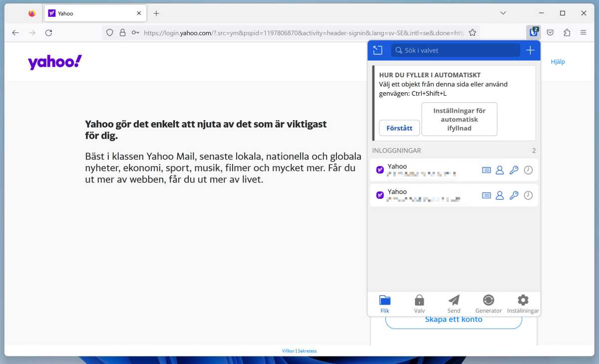Focus the Sök i valvet search field

[455, 50]
